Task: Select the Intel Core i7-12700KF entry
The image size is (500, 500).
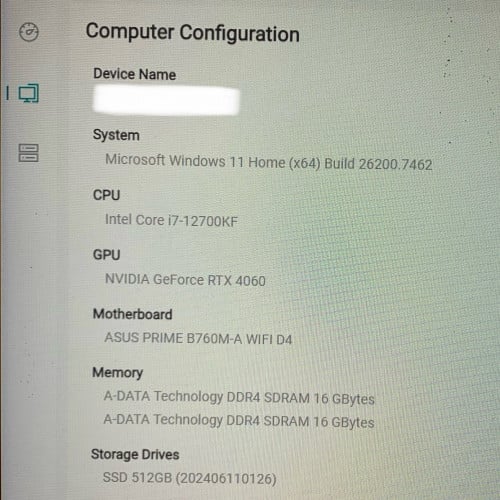Action: click(x=171, y=220)
